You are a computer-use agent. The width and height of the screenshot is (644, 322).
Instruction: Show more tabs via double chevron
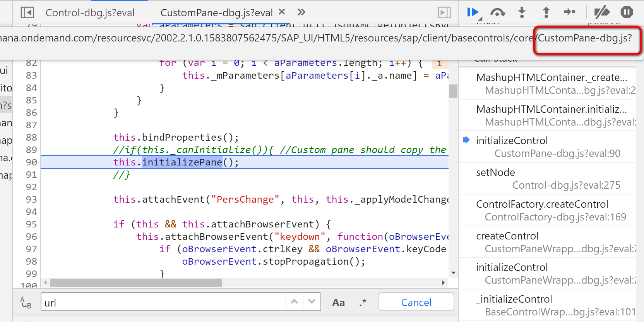[301, 12]
